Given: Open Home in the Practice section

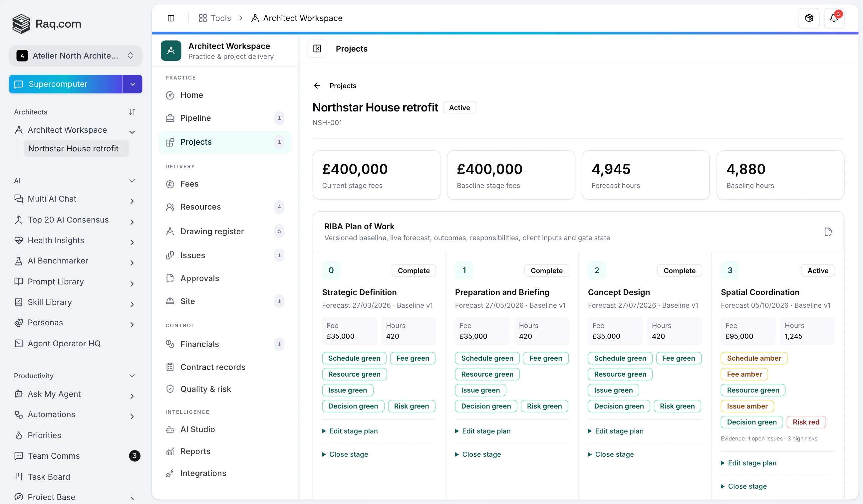Looking at the screenshot, I should [225, 95].
